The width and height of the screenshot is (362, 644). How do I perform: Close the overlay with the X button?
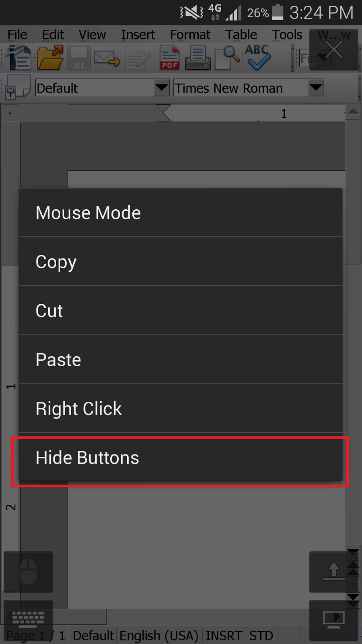tap(333, 50)
